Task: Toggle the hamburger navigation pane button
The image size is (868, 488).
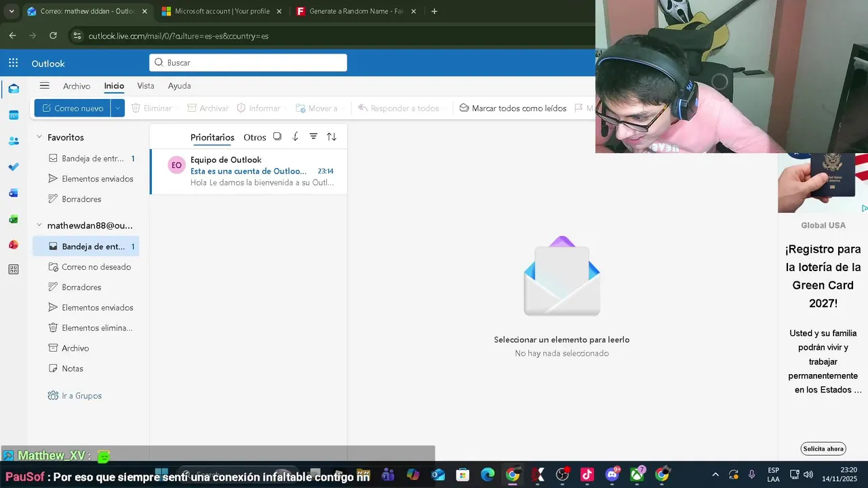Action: click(x=45, y=85)
